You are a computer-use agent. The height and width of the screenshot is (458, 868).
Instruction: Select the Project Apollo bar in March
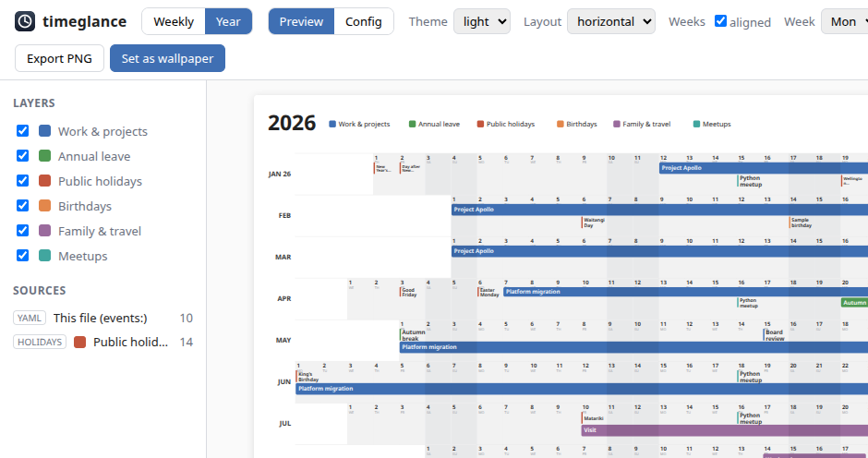pyautogui.click(x=659, y=251)
